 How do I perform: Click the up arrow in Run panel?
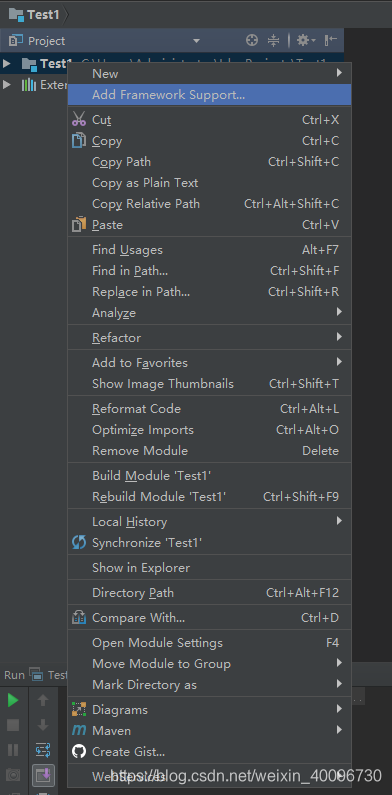[43, 700]
